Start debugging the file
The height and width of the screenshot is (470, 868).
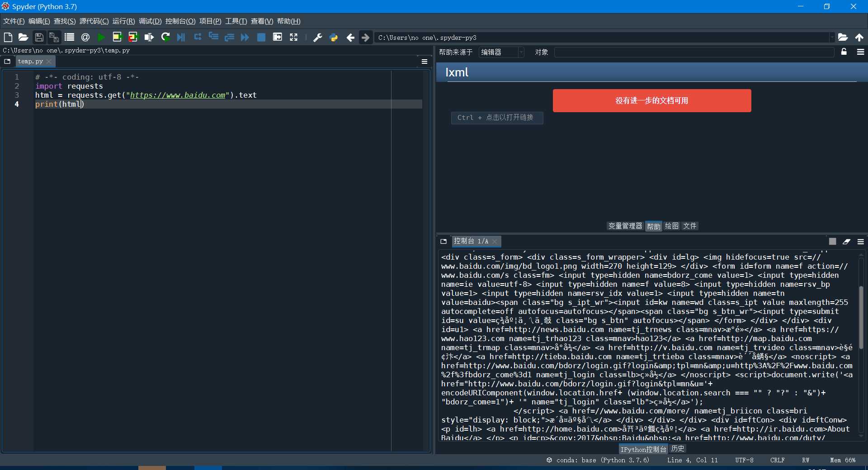pos(181,37)
